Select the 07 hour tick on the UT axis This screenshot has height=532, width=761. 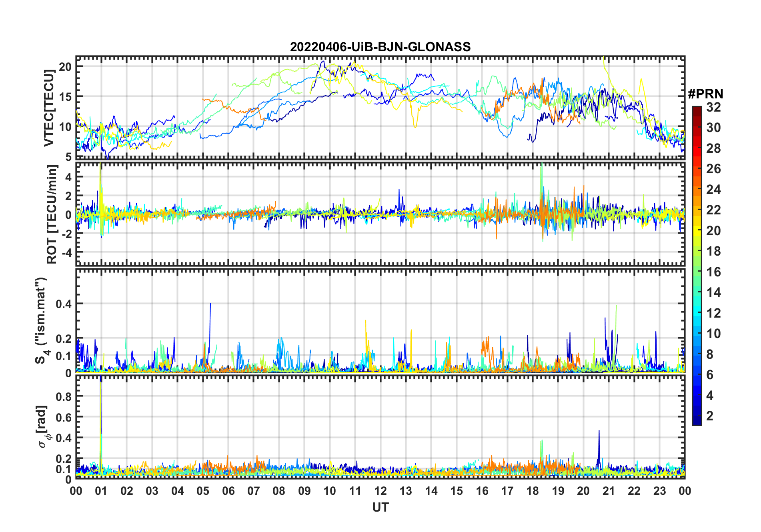coord(254,491)
